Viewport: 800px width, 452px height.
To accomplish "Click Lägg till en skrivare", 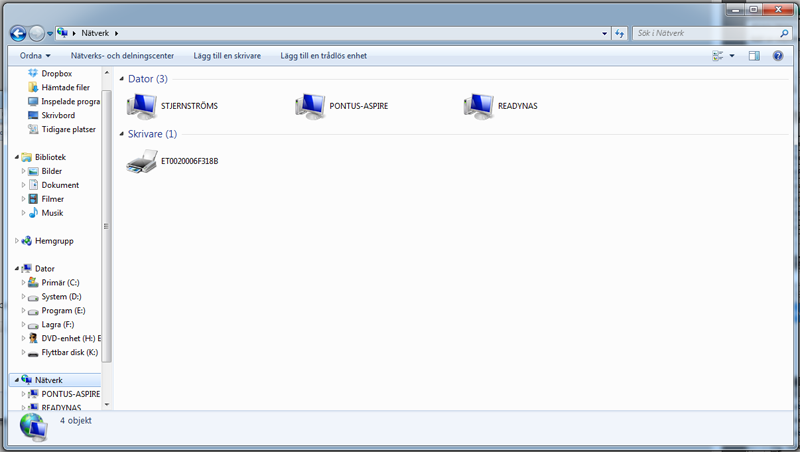I will coord(227,56).
